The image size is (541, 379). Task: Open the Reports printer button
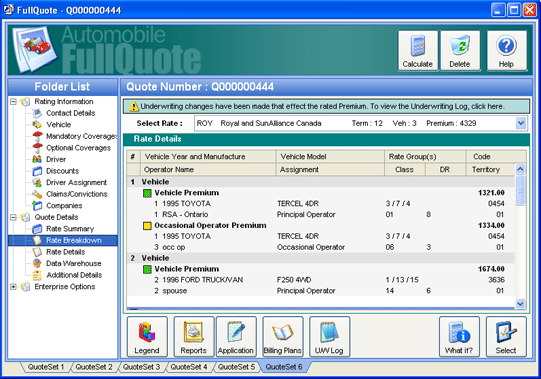click(x=194, y=337)
